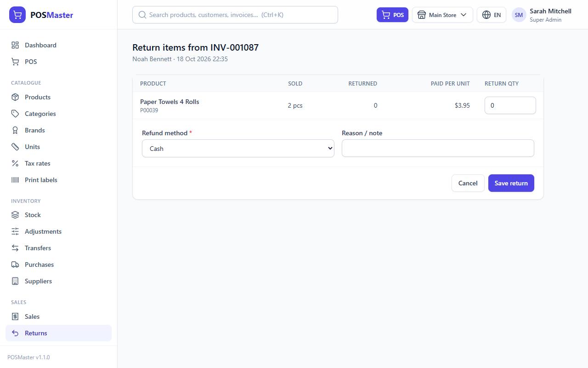588x368 pixels.
Task: Focus the product search field
Action: click(x=235, y=15)
